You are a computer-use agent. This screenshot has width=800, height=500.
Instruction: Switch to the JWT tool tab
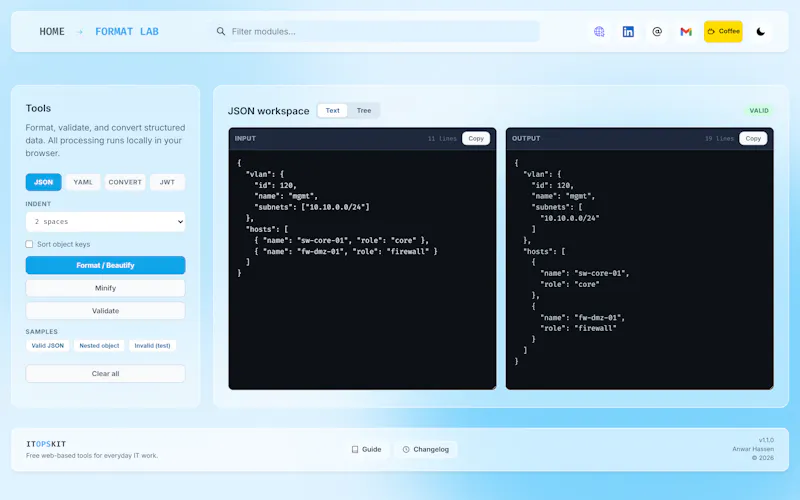167,182
